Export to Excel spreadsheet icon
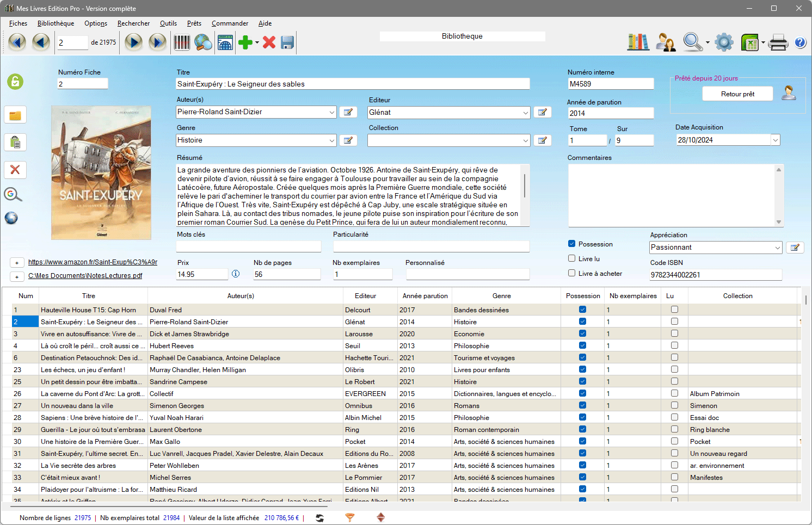 (750, 42)
